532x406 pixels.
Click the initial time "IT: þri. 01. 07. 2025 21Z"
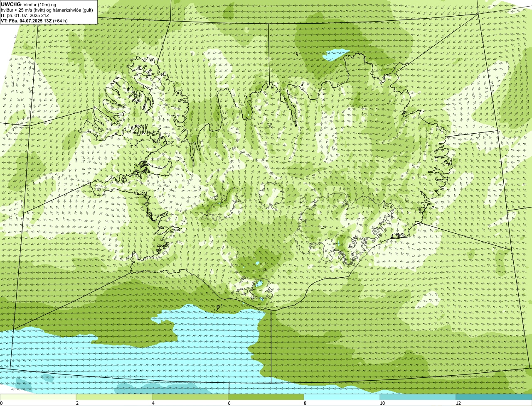[25, 15]
